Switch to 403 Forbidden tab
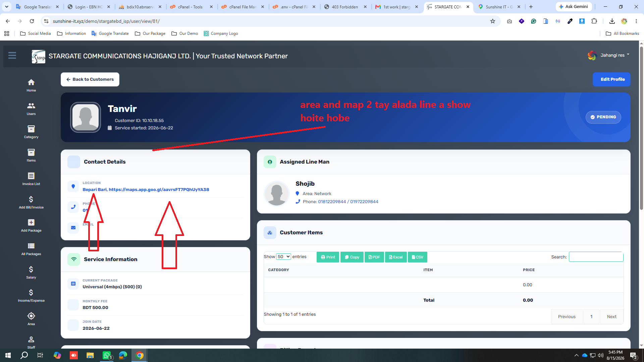644x362 pixels. pos(344,7)
